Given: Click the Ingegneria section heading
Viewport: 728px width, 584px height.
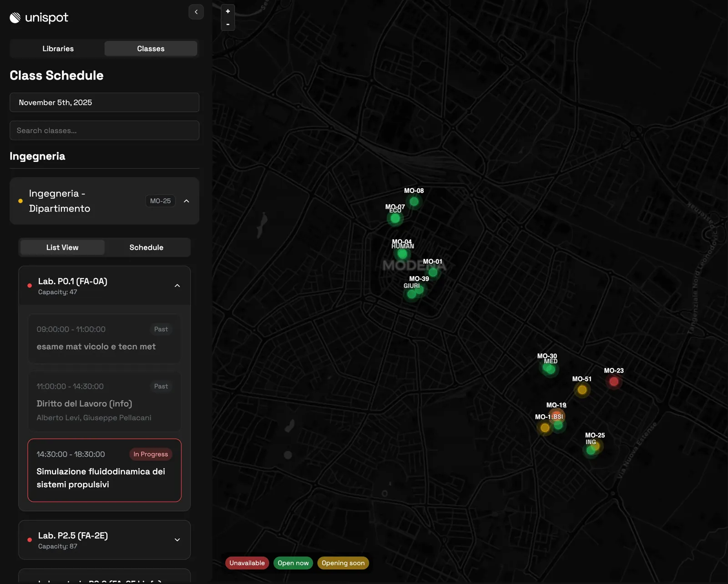Looking at the screenshot, I should [37, 156].
